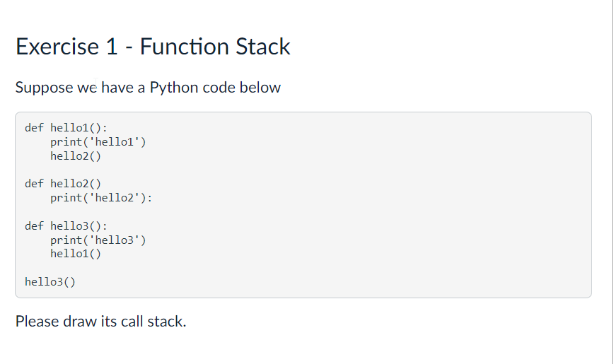This screenshot has height=364, width=614.
Task: Click the word "Python" in the intro sentence
Action: point(174,87)
